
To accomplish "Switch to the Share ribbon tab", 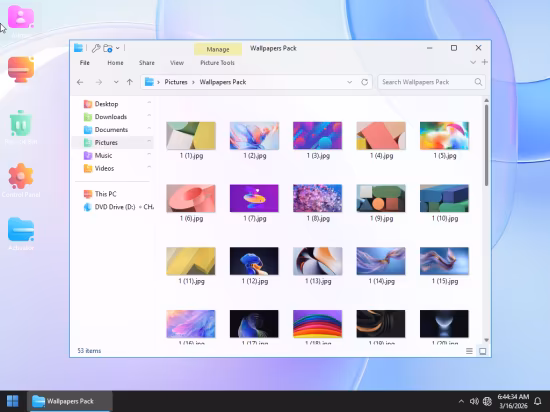I will [x=147, y=63].
